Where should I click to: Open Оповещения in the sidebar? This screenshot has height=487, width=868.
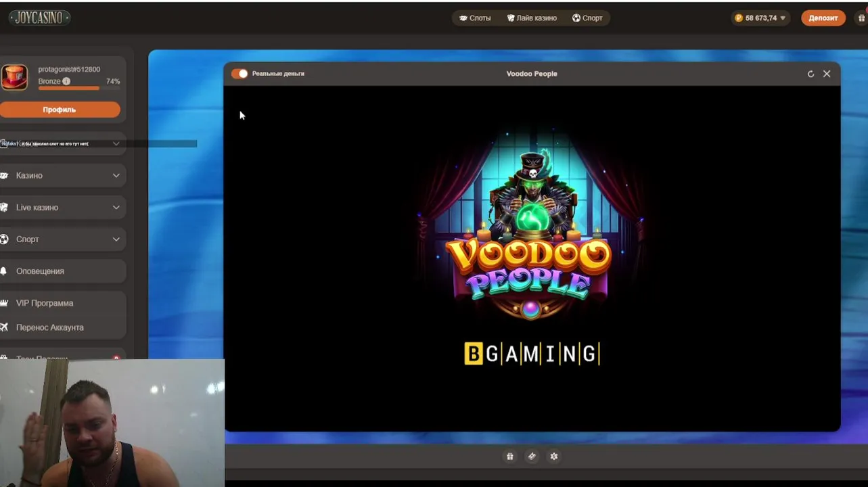click(x=63, y=271)
